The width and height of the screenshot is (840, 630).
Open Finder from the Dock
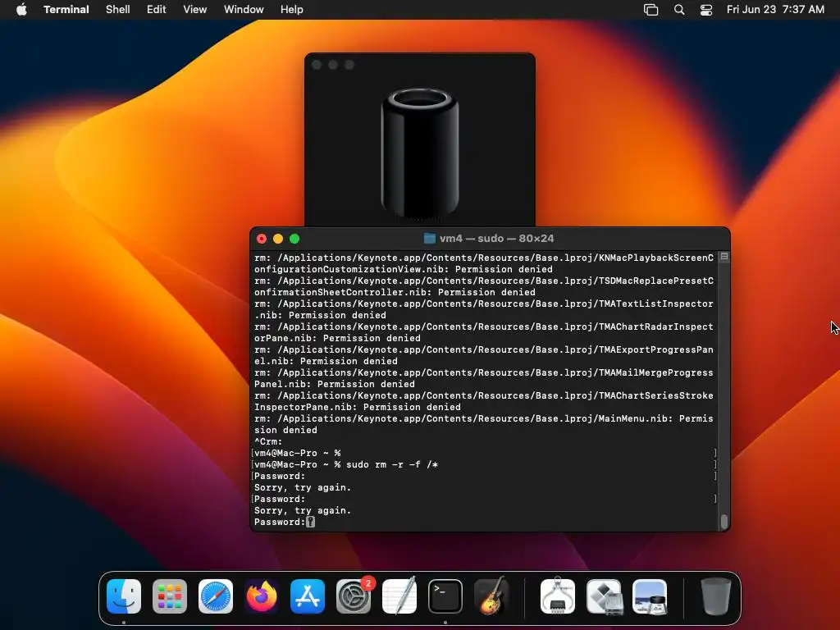(x=124, y=596)
